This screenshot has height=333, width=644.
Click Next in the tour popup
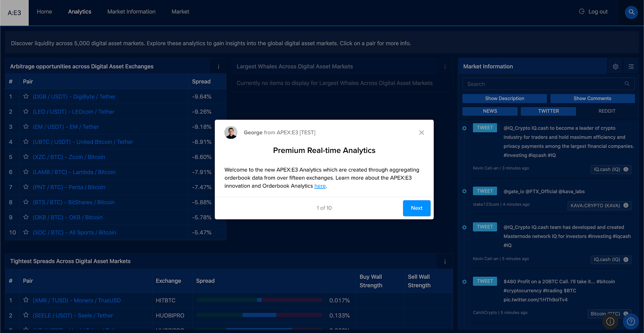417,208
